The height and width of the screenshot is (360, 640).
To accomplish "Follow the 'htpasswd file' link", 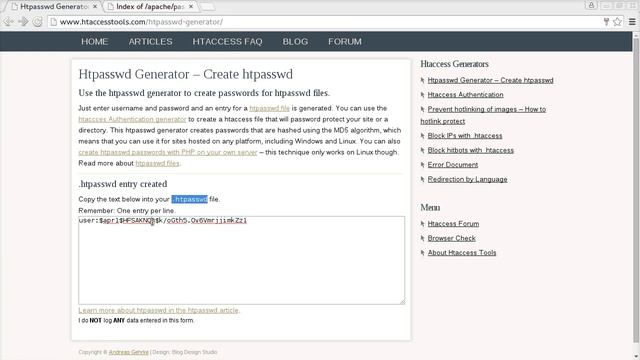I will (x=269, y=108).
